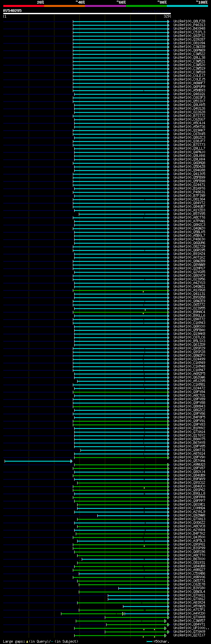Open hit UniRef100_C5IFL3

(x=189, y=32)
